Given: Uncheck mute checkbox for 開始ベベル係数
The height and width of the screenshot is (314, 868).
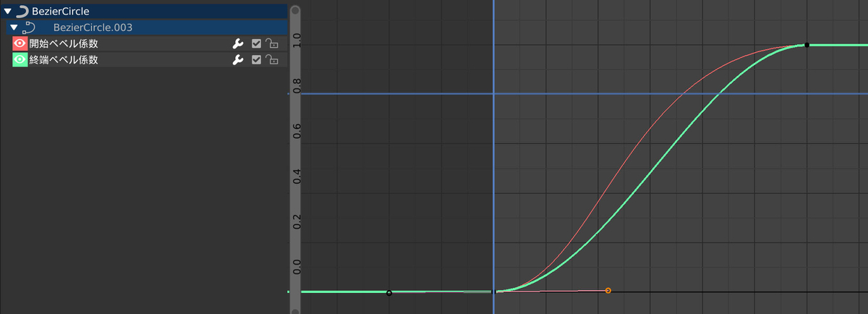Looking at the screenshot, I should click(x=256, y=43).
